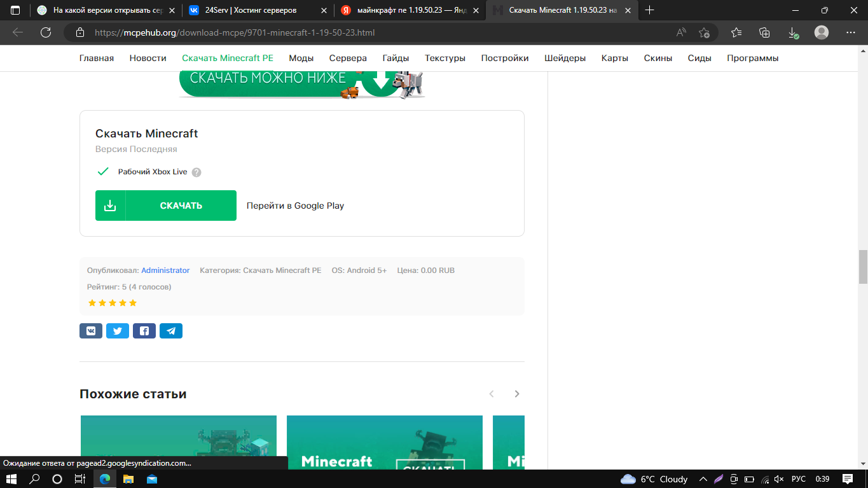Open Windows taskbar search

[35, 479]
